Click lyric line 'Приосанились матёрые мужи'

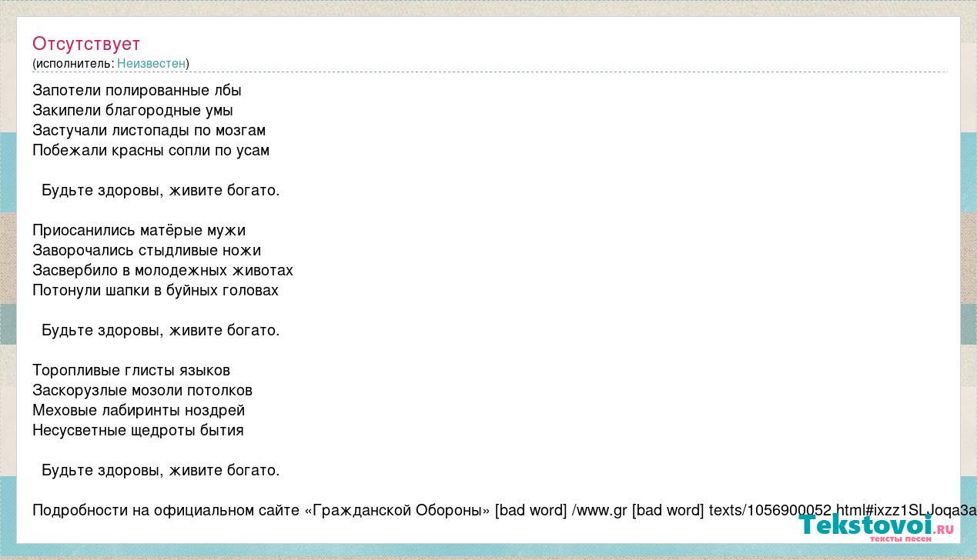[x=139, y=231]
